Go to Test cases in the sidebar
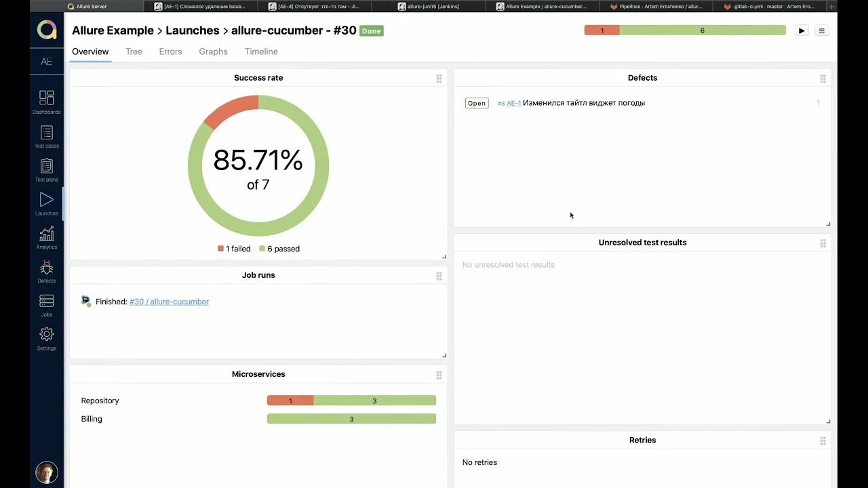The width and height of the screenshot is (868, 488). (x=47, y=136)
